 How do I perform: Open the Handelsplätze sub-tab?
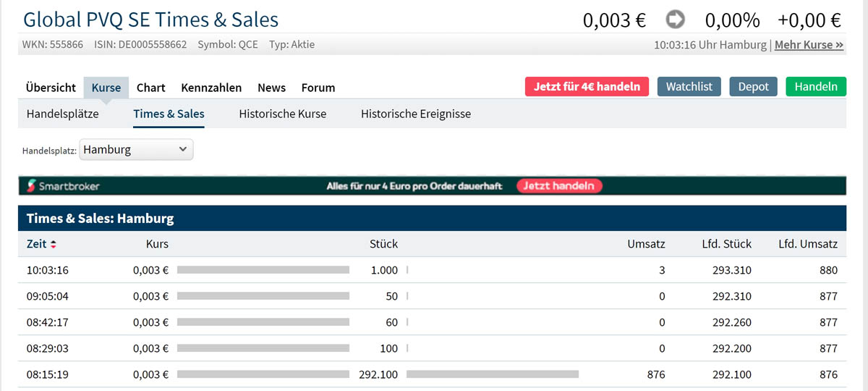click(x=62, y=114)
